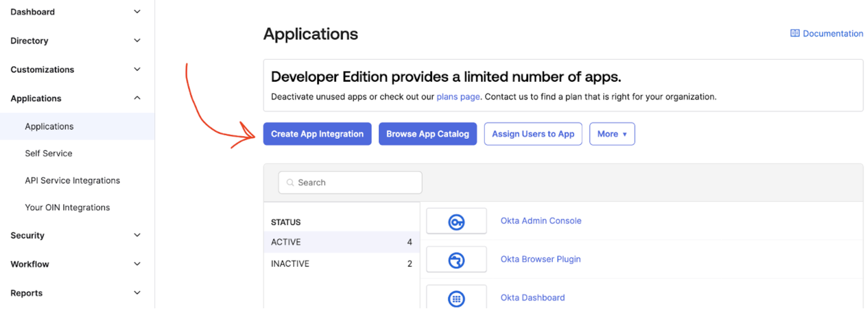Filter applications by ACTIVE status

341,242
